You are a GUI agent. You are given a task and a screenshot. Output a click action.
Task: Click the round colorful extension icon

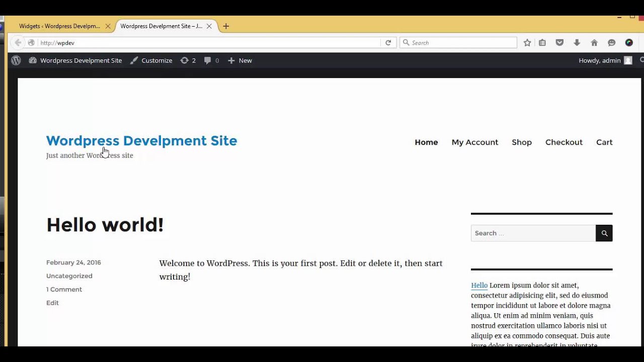(629, 43)
